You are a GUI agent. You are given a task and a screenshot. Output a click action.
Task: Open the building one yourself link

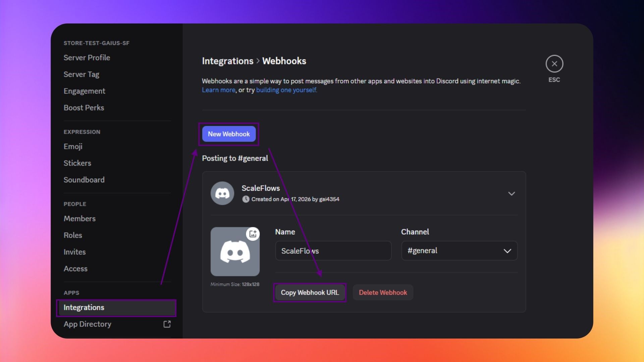(x=286, y=90)
